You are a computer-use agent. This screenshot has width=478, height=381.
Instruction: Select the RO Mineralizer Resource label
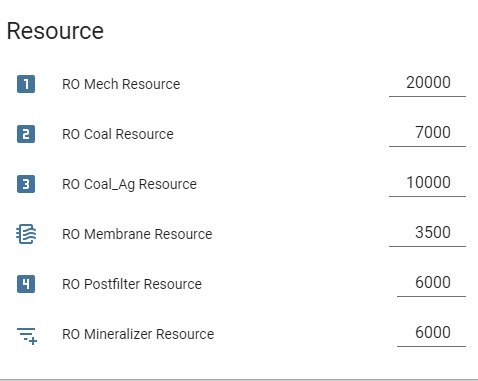click(x=138, y=334)
